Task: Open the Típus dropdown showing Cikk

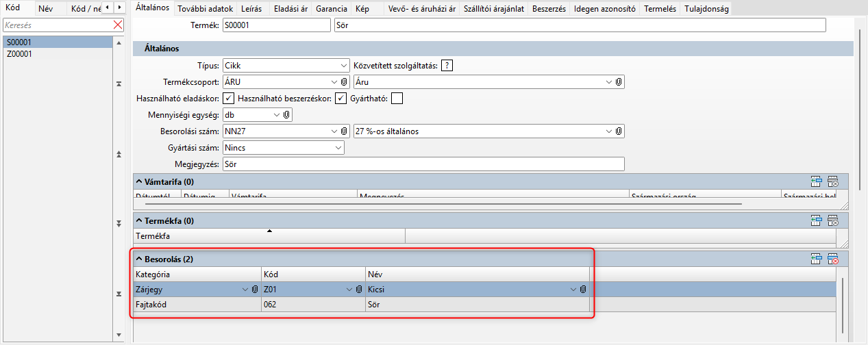Action: point(344,66)
